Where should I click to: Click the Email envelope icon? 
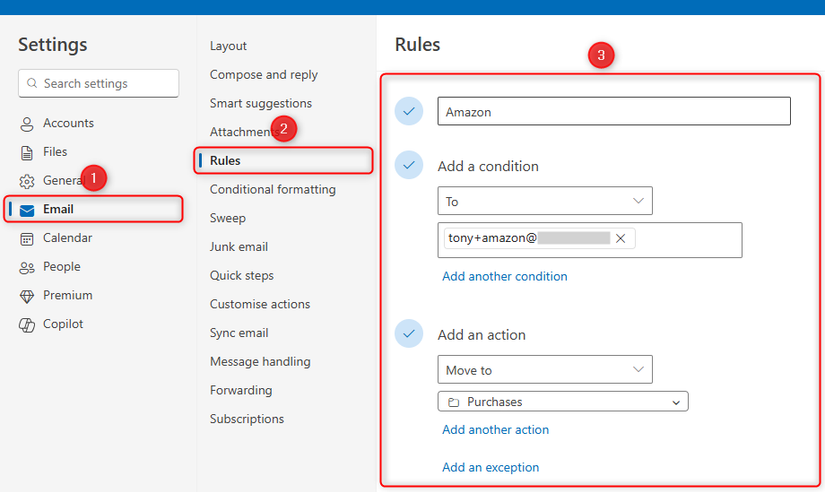(27, 210)
